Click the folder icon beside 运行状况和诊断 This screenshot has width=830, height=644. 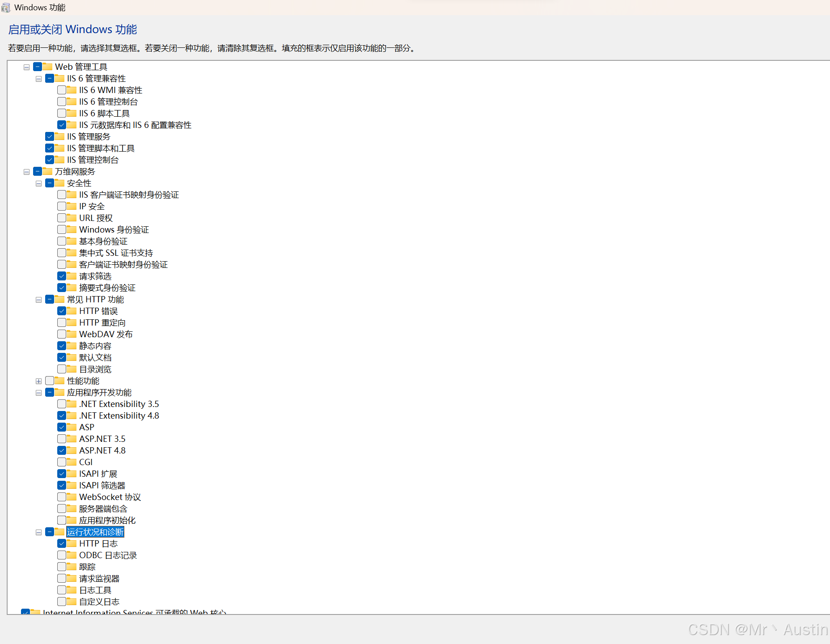coord(60,532)
